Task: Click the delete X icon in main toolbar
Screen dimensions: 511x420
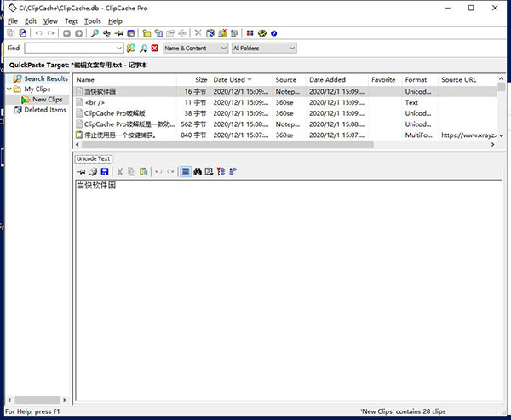Action: point(198,33)
